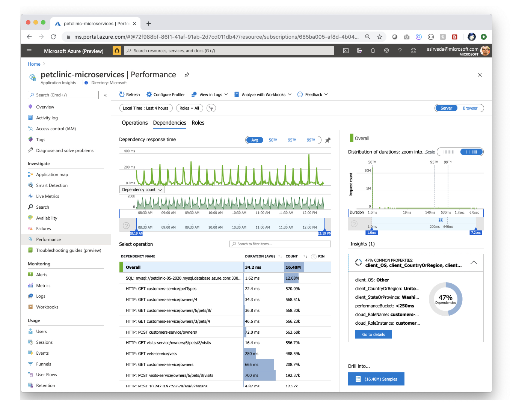The image size is (513, 420).
Task: Bookmark page with the star icon
Action: click(x=380, y=37)
